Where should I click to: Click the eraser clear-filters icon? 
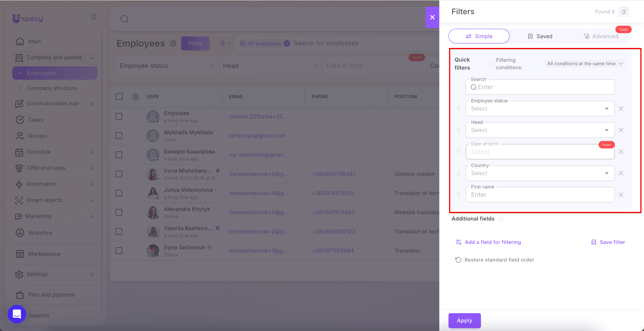623,12
